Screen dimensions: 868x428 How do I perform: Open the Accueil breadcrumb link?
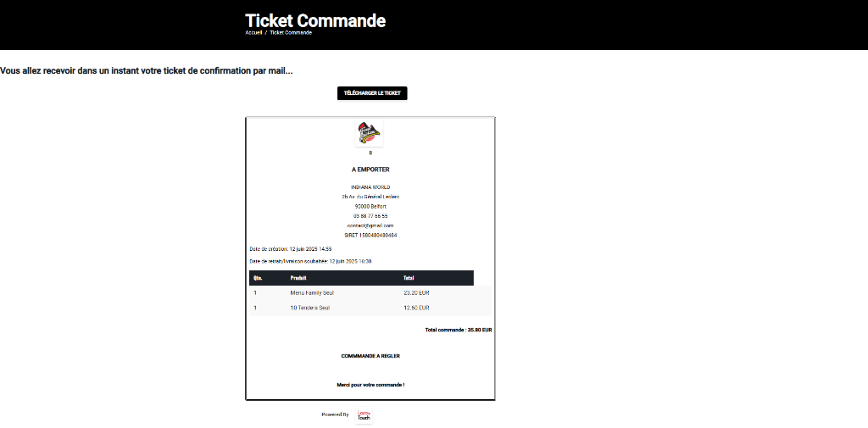click(x=253, y=32)
